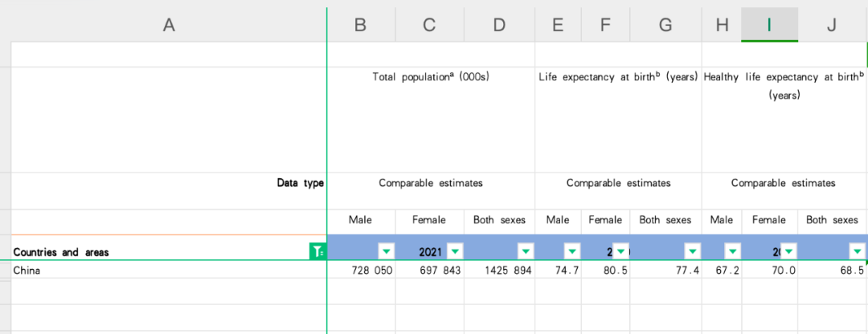868x334 pixels.
Task: Select column A header
Action: [169, 25]
